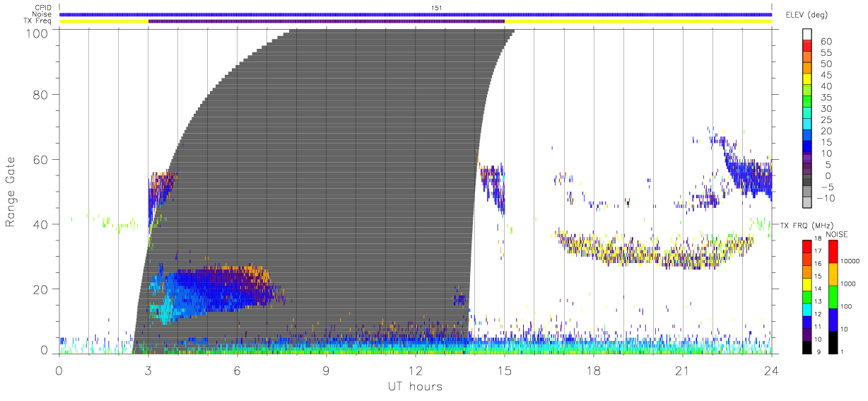868x401 pixels.
Task: Click the UT hours axis title
Action: pos(414,386)
